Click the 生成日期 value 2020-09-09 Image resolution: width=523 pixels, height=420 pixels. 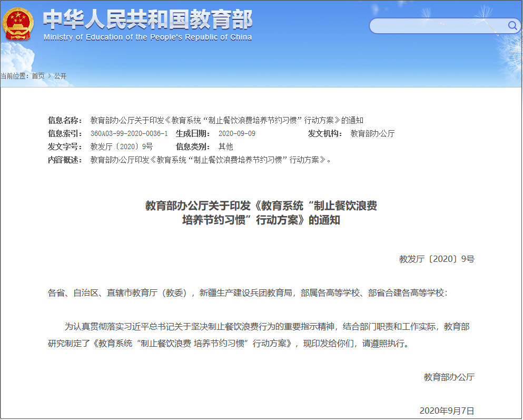tap(236, 133)
